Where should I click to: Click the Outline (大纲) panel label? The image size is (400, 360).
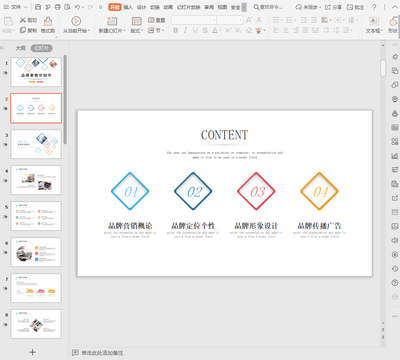click(21, 48)
